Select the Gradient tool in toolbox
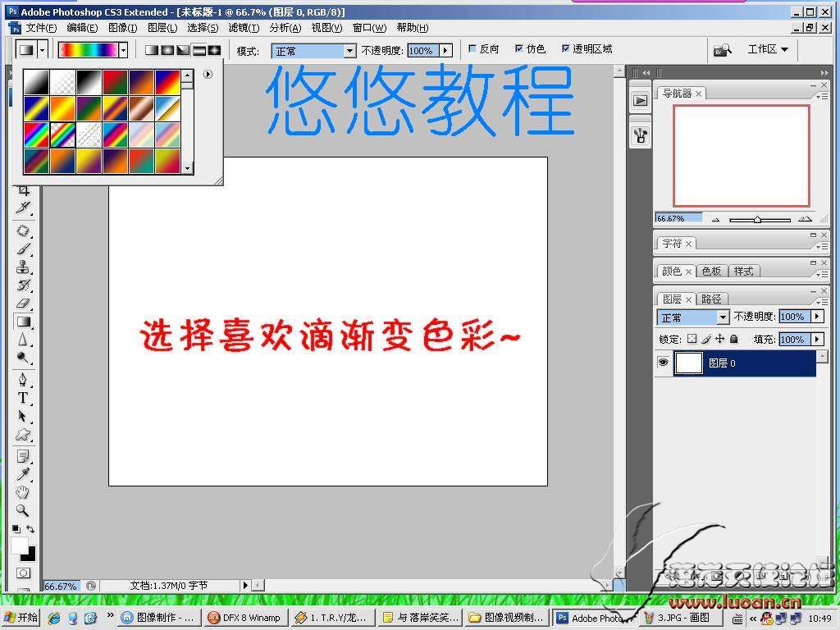 (23, 322)
